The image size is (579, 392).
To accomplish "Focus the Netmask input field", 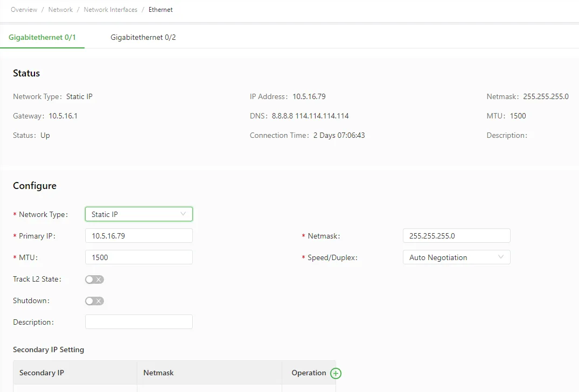I will tap(456, 235).
